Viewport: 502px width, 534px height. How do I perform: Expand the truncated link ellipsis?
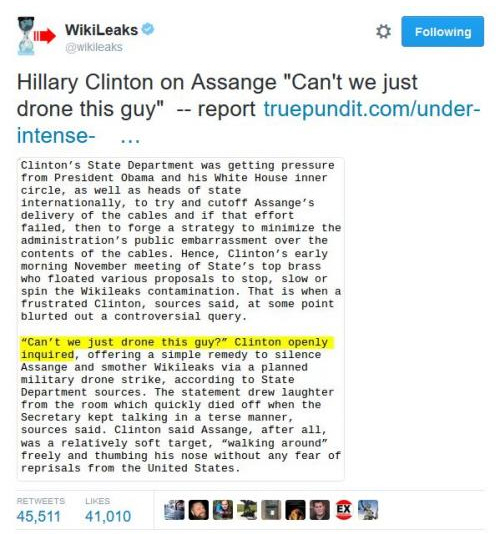[x=130, y=138]
